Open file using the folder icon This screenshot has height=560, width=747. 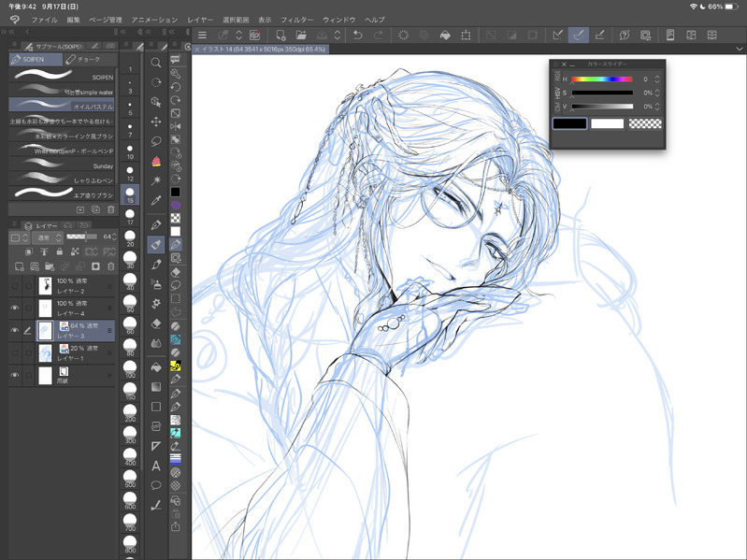[x=301, y=36]
